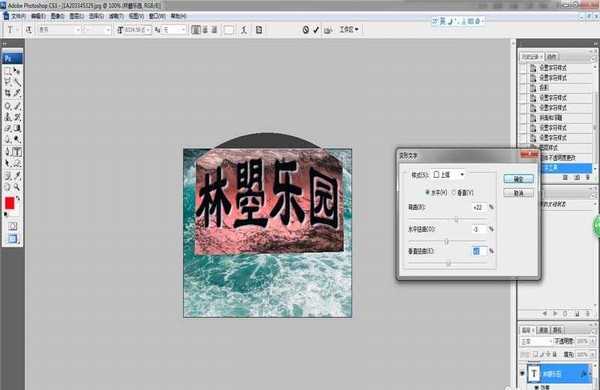600x390 pixels.
Task: Click the 弯曲 bend value field showing +22
Action: point(479,207)
